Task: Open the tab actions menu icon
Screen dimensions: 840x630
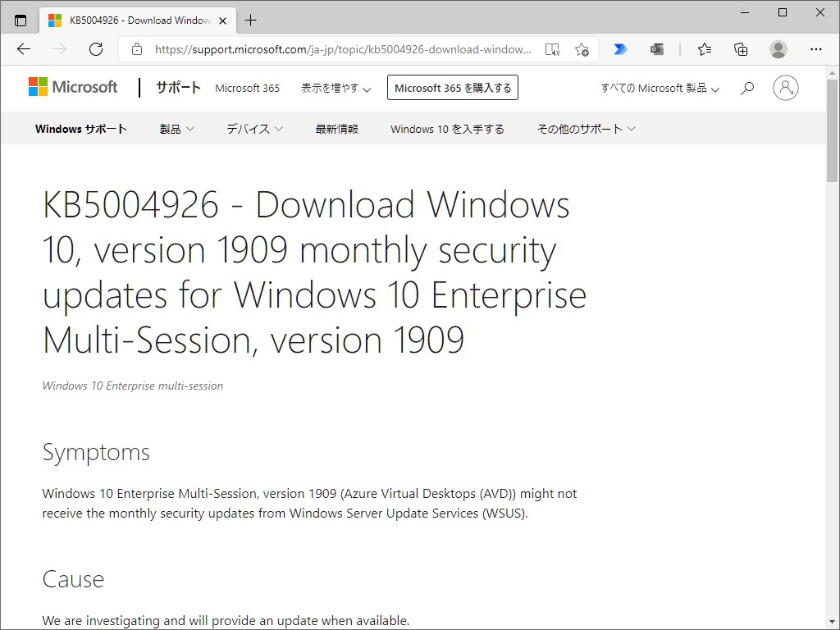Action: coord(21,21)
